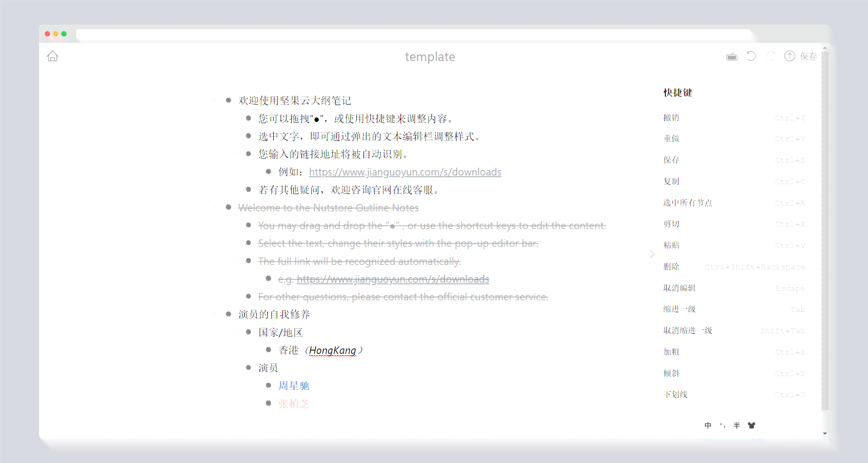Click the bullet before You may drag and drop
This screenshot has height=463, width=868.
click(x=248, y=225)
